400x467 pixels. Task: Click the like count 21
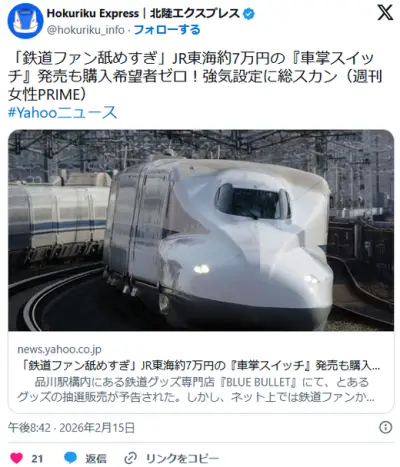click(x=37, y=459)
